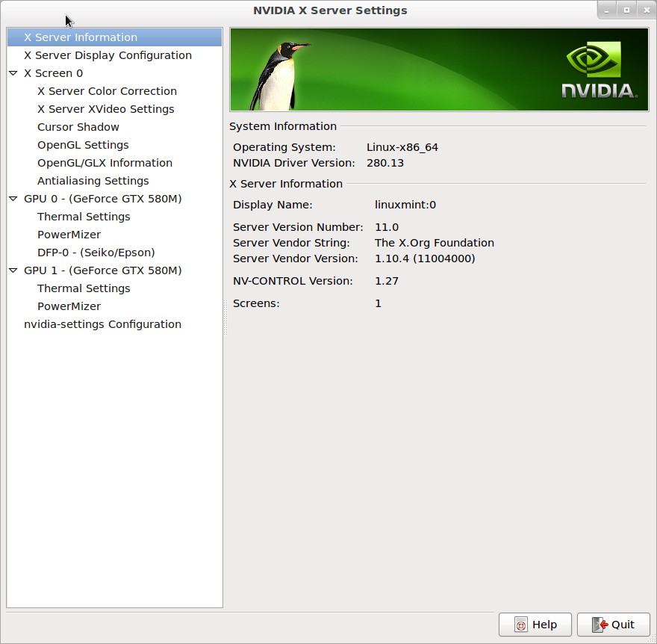Collapse the GPU 0 tree node
The height and width of the screenshot is (644, 657).
(x=13, y=199)
